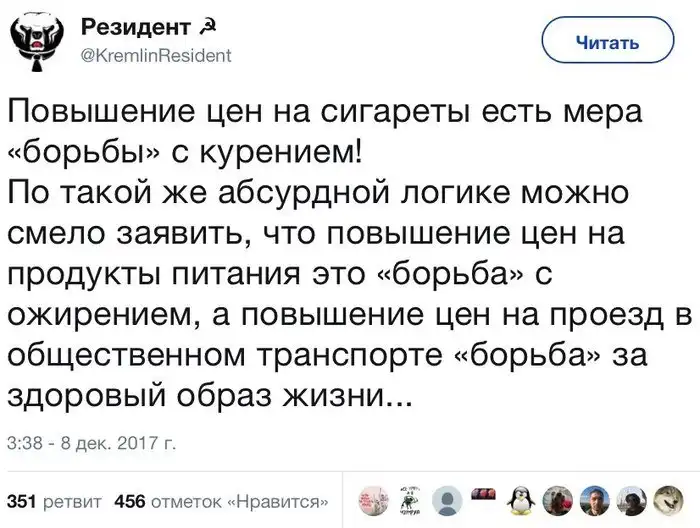
Task: Click the number 351 in retweet count
Action: 22,501
